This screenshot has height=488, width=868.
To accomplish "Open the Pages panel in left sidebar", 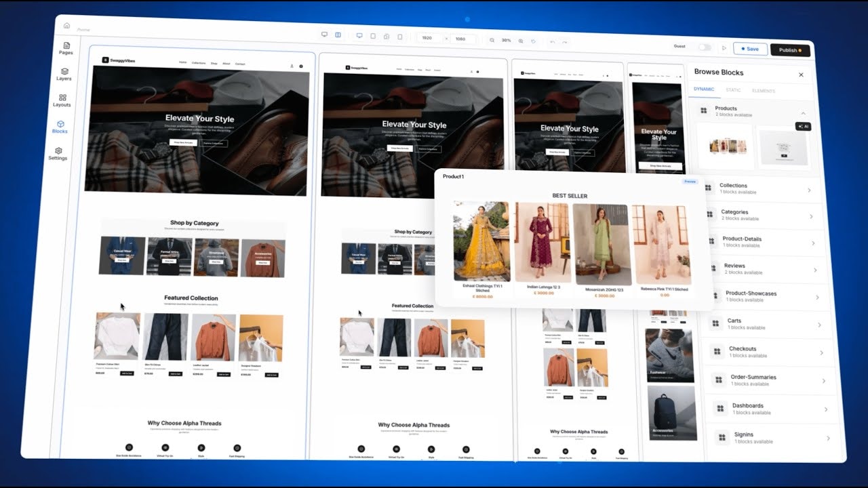I will pos(66,47).
